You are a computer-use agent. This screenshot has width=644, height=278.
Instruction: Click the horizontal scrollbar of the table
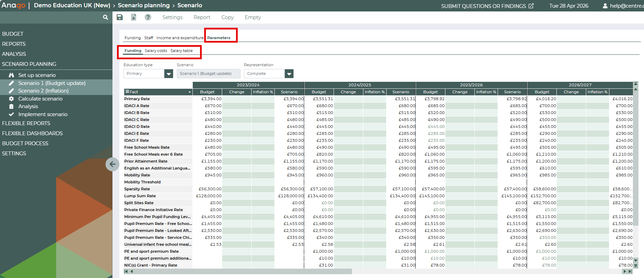click(x=242, y=271)
